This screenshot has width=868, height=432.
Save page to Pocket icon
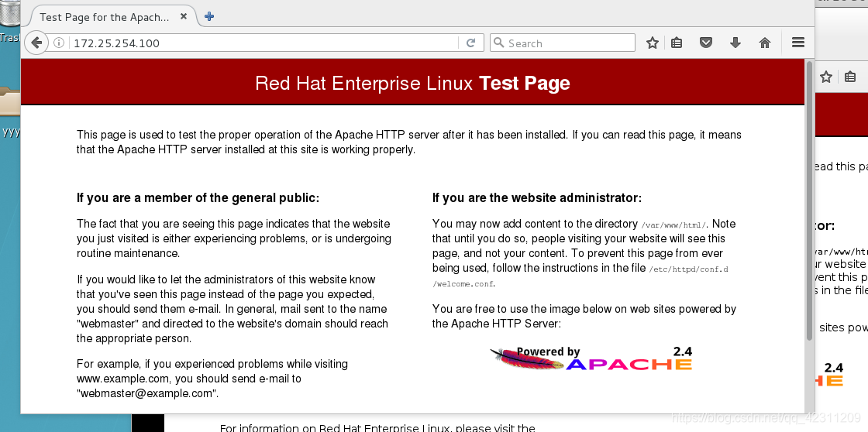706,43
